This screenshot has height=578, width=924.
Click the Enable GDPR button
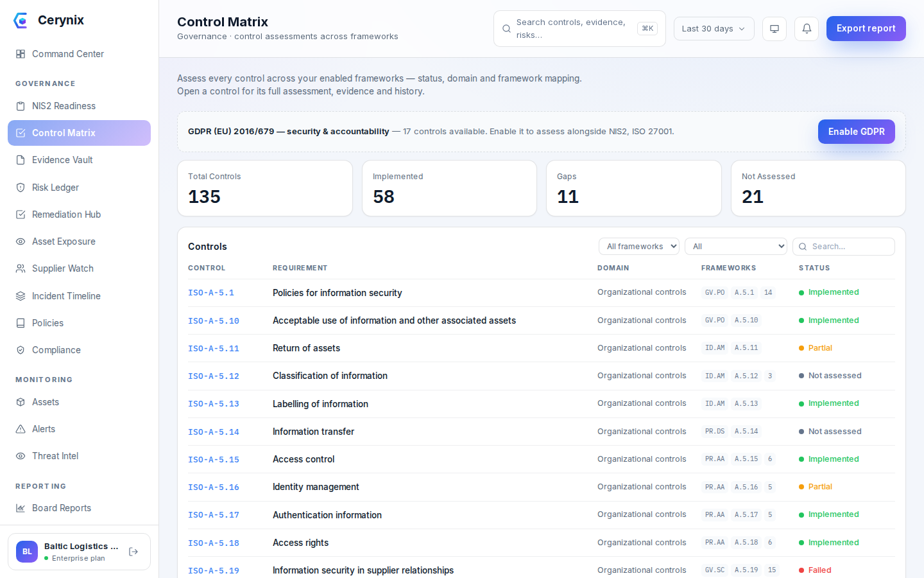(856, 132)
